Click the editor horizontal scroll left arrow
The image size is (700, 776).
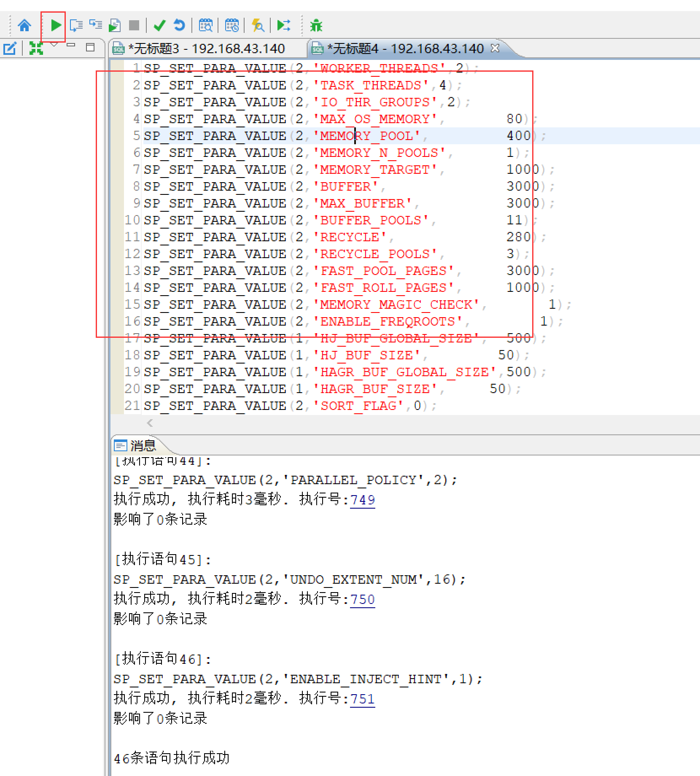[x=150, y=423]
